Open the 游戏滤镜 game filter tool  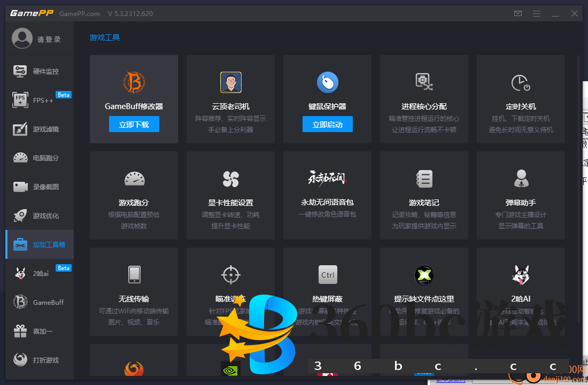[x=39, y=129]
